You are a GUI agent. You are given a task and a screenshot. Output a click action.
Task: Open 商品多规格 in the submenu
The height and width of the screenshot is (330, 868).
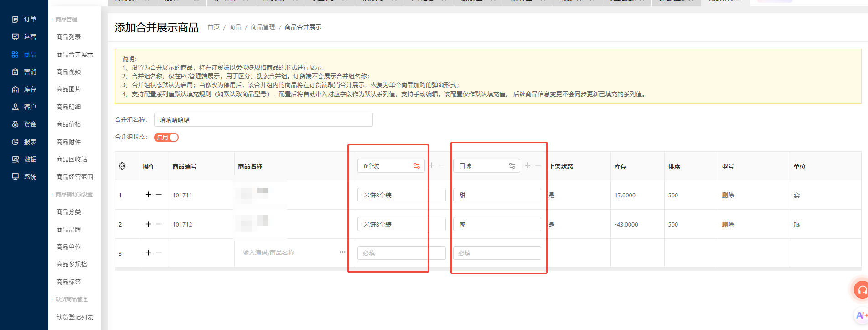coord(72,264)
